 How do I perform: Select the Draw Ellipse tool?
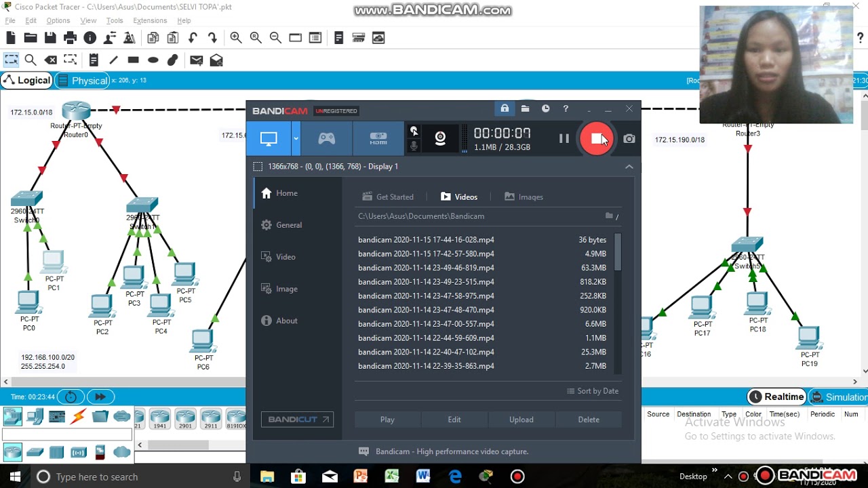tap(153, 60)
